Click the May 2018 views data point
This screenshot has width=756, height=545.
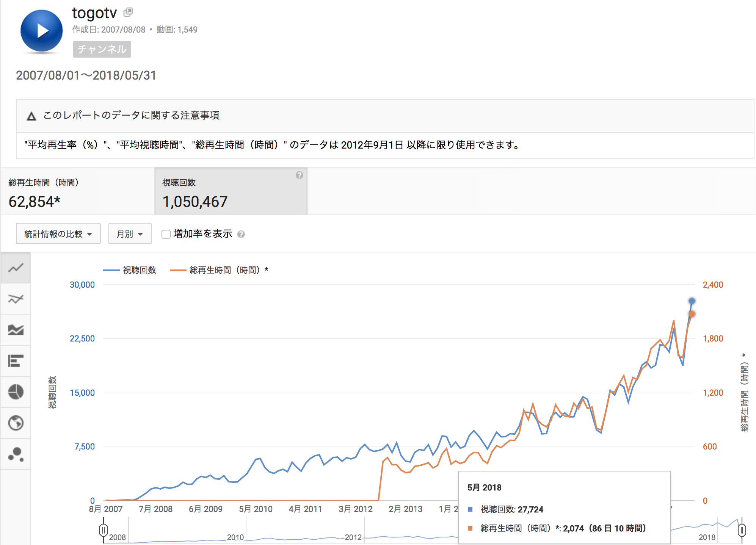click(x=692, y=301)
